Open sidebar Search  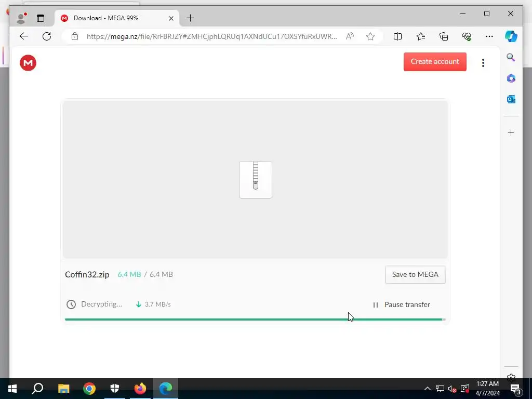click(511, 57)
